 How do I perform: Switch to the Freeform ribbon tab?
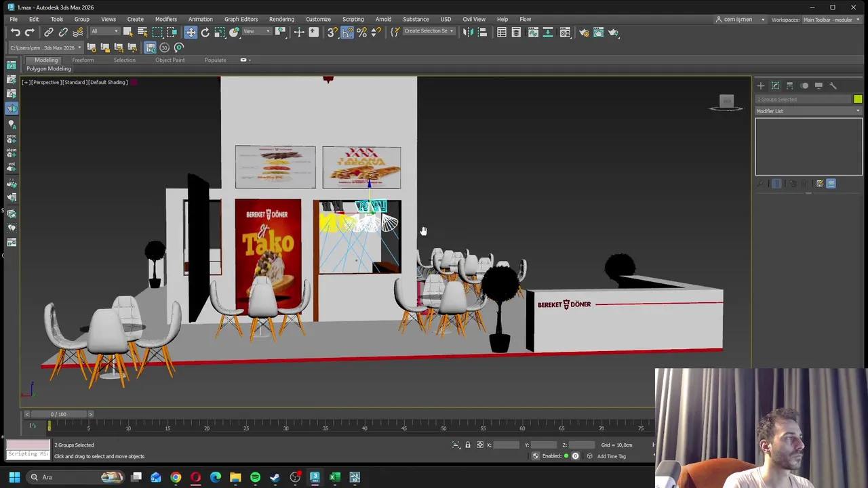click(83, 60)
